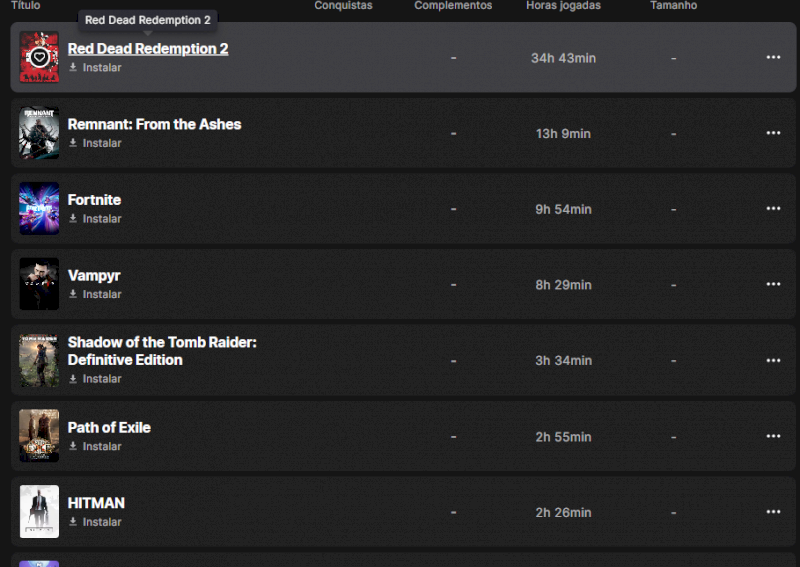Expand the more options menu for Fortnite
This screenshot has width=800, height=567.
click(773, 209)
